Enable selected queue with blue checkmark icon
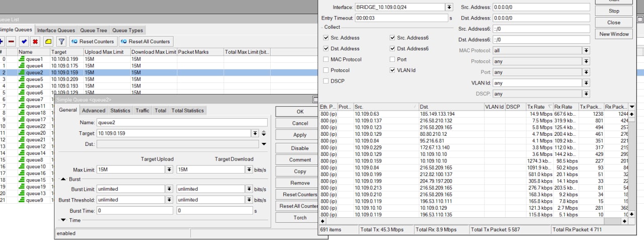Image resolution: width=644 pixels, height=247 pixels. point(24,41)
